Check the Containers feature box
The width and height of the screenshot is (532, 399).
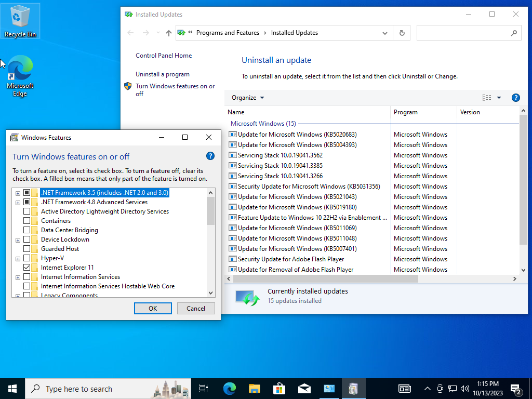point(27,220)
